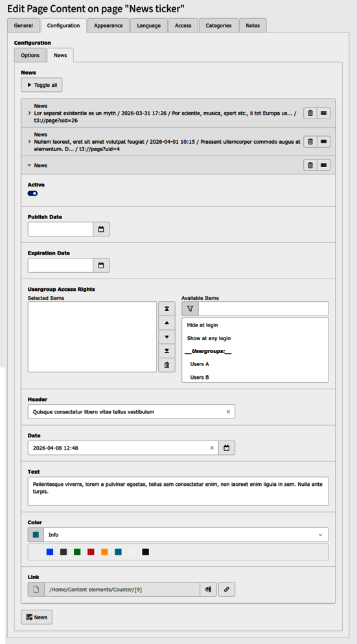357x644 pixels.
Task: Switch to the Appearance tab
Action: [x=108, y=25]
